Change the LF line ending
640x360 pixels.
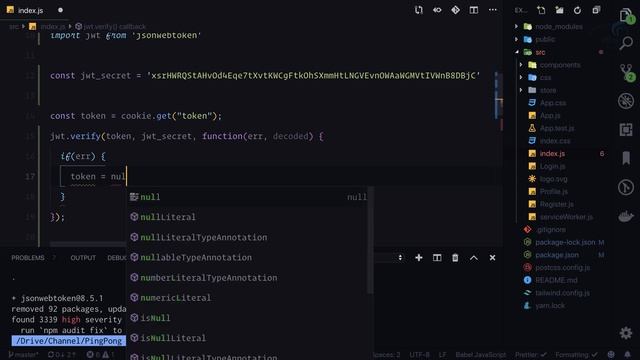click(442, 355)
